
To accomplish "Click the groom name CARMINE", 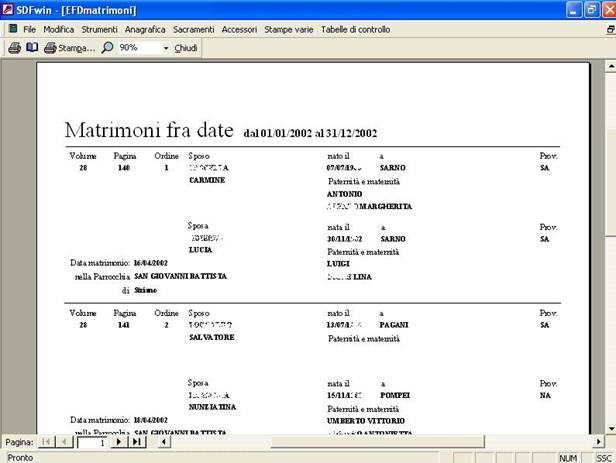I will click(207, 180).
